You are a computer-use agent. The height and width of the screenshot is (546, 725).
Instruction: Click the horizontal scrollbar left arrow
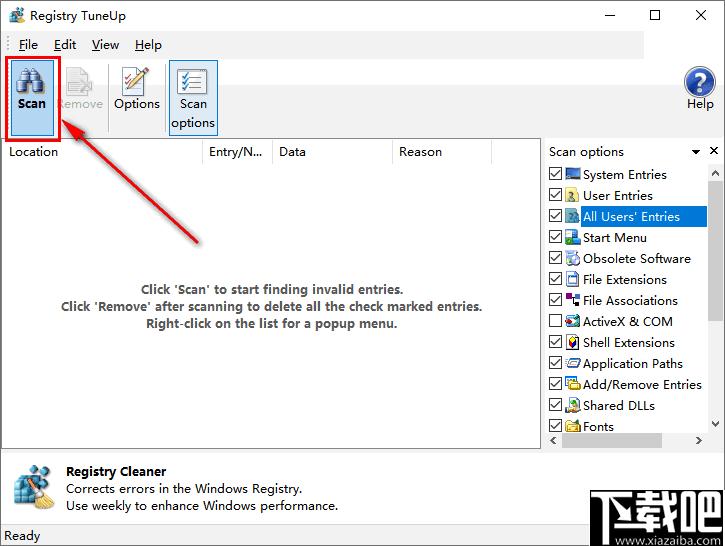[x=553, y=441]
